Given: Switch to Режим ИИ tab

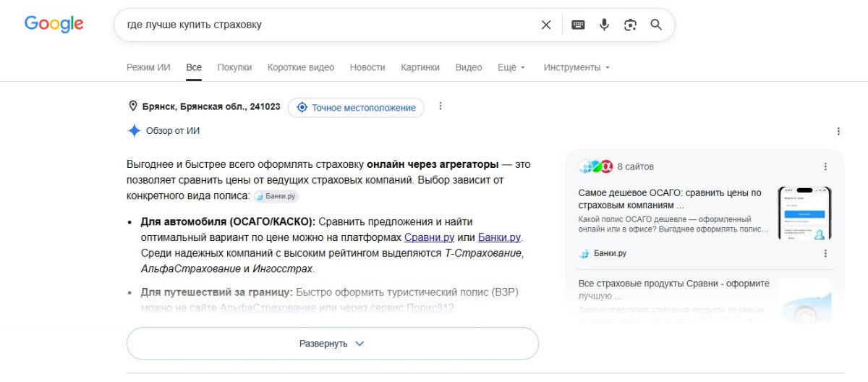Looking at the screenshot, I should (148, 67).
